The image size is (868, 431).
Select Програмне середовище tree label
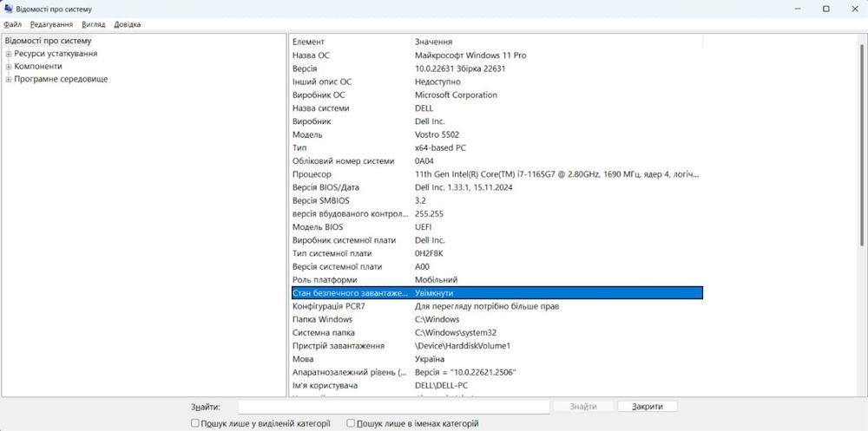click(x=61, y=79)
